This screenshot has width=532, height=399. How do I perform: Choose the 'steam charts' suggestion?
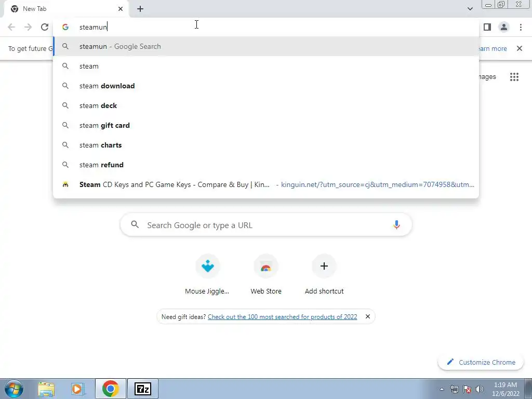pos(266,145)
